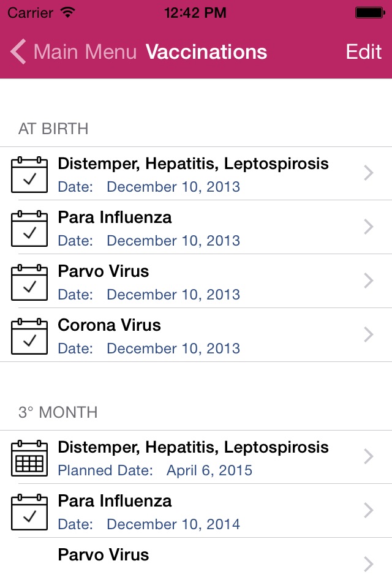Viewport: 392px width, 588px height.
Task: Tap checked calendar icon for birth Para Influenza
Action: pos(29,228)
